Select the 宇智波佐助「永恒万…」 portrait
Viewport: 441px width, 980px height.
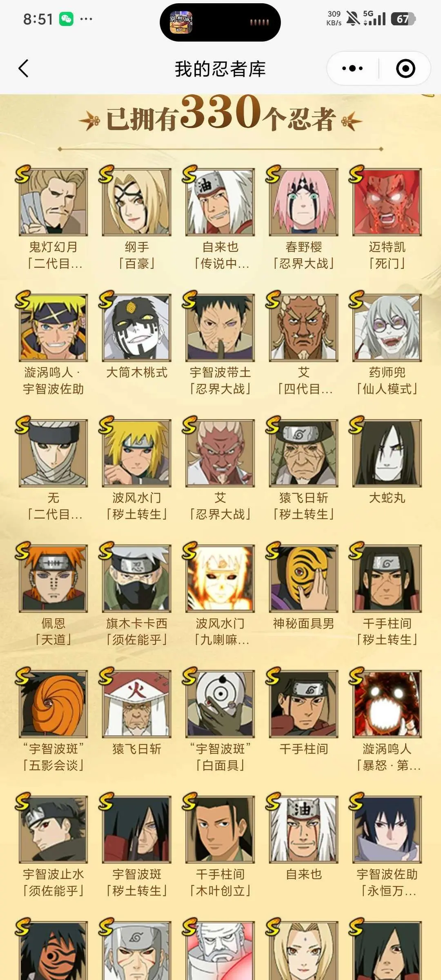point(387,829)
